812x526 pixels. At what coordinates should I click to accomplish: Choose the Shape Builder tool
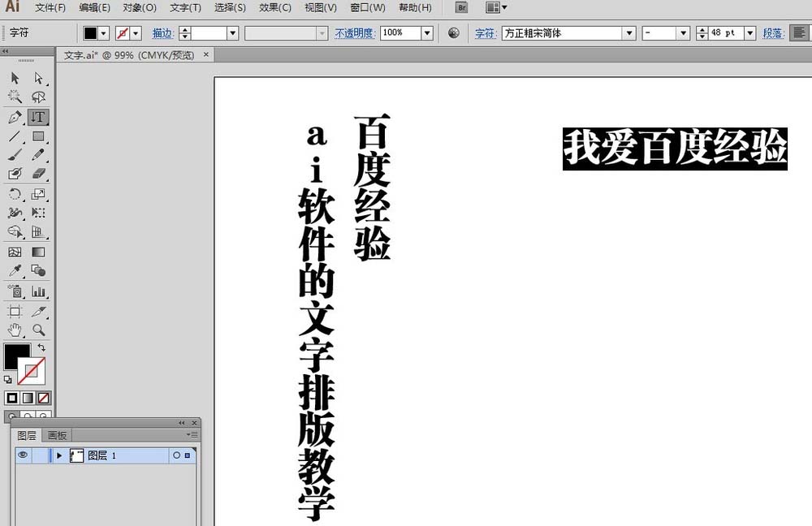15,231
